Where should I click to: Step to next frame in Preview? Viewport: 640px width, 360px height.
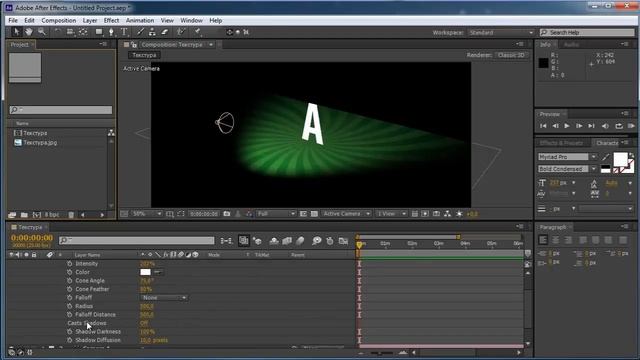[579, 126]
